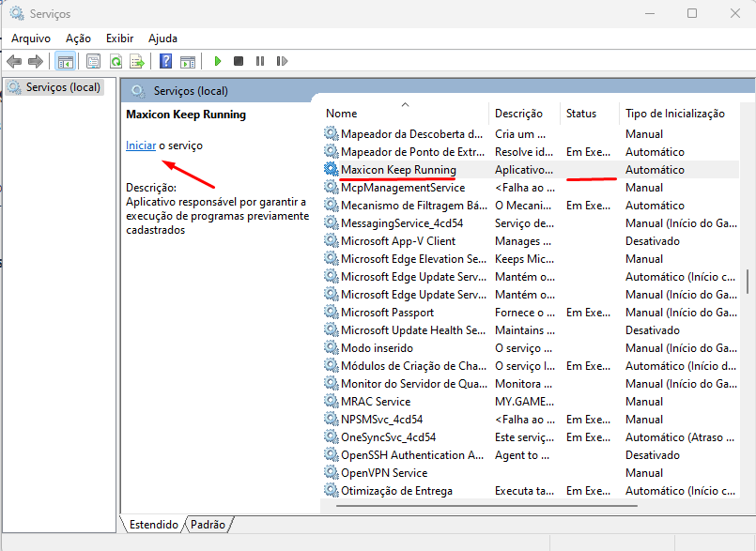This screenshot has width=756, height=551.
Task: Click the 'MY.GAME...' description cell
Action: pos(524,401)
